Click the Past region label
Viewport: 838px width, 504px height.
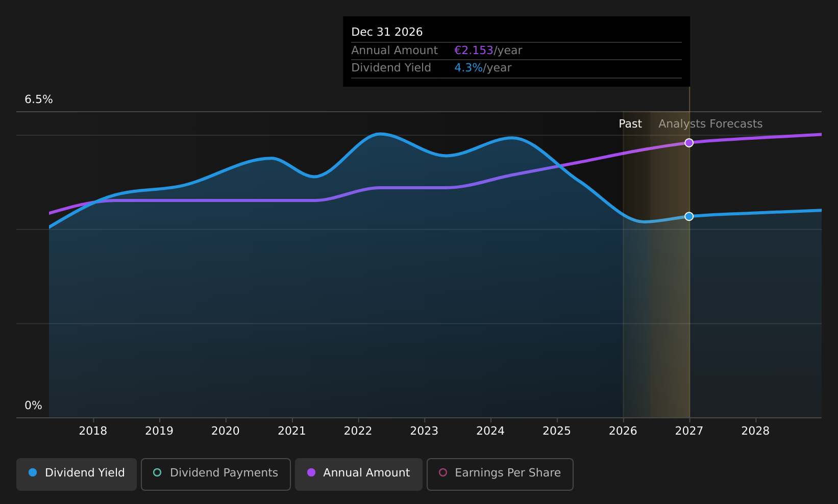[x=630, y=124]
